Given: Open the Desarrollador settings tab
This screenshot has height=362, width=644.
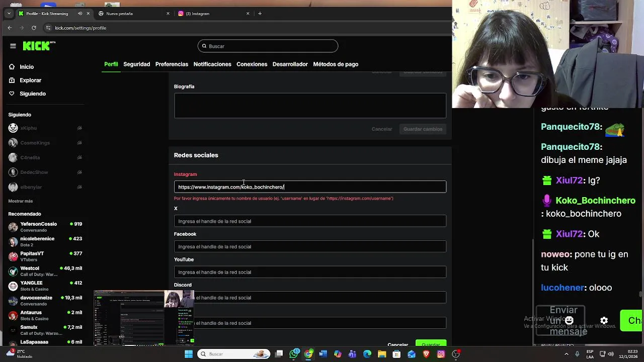Looking at the screenshot, I should coord(290,64).
